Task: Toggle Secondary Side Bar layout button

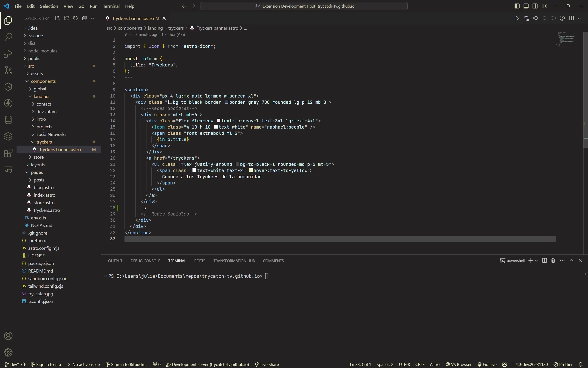Action: tap(535, 6)
